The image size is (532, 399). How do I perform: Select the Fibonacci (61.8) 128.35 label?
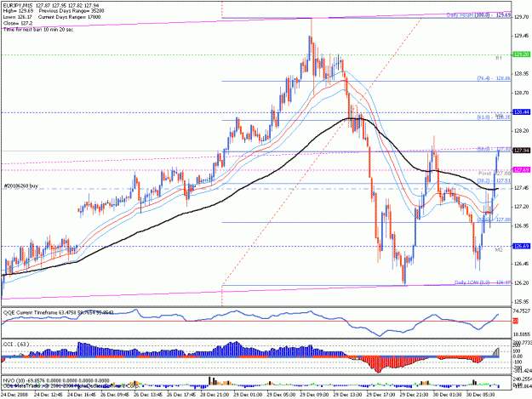pos(494,117)
